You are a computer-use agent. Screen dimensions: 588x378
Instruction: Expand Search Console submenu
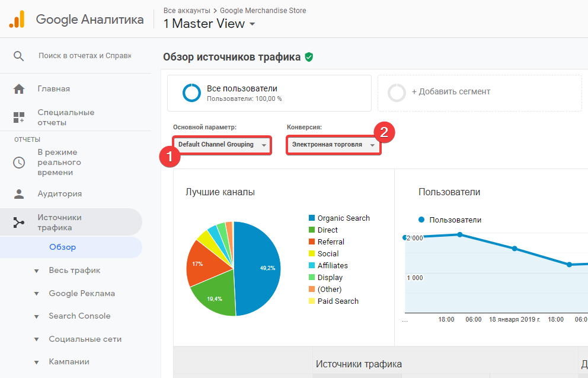pos(36,317)
